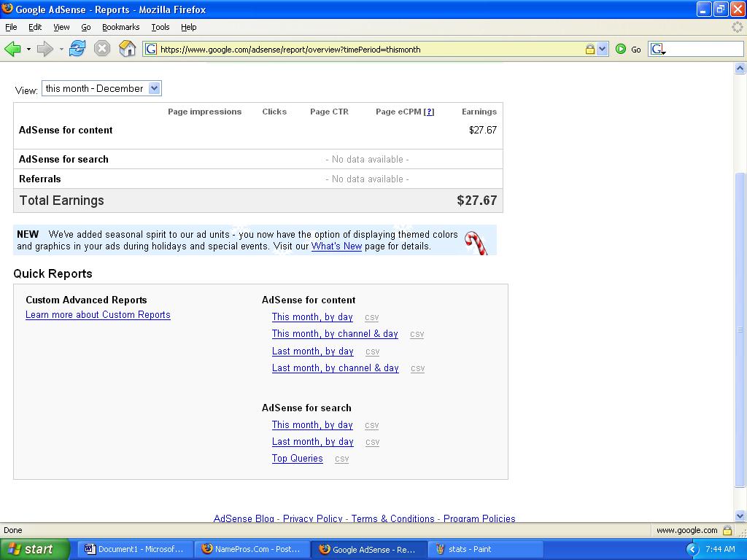The height and width of the screenshot is (560, 747).
Task: Click the Stop loading icon
Action: click(102, 49)
